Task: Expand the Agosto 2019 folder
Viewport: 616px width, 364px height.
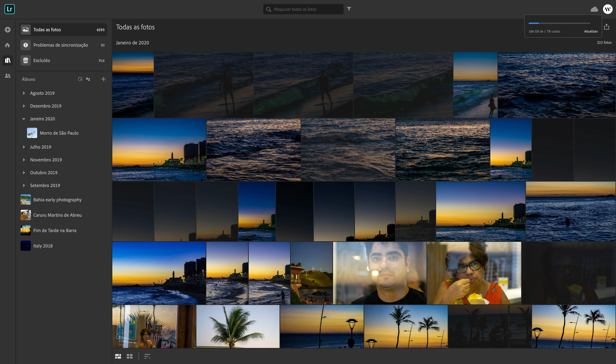Action: pyautogui.click(x=24, y=93)
